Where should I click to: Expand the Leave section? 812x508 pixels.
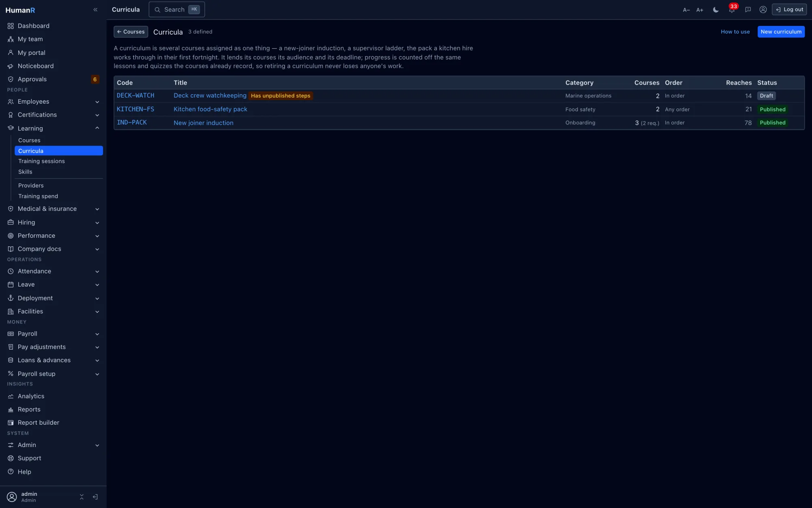pyautogui.click(x=53, y=285)
